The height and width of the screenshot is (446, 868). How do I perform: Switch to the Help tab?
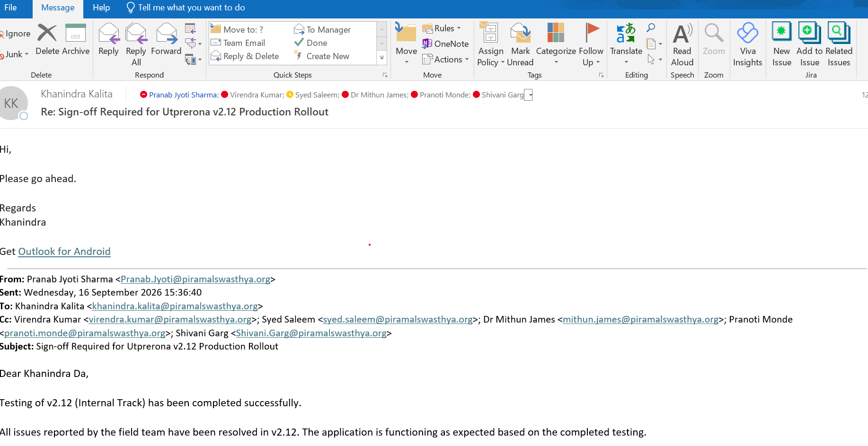click(101, 8)
